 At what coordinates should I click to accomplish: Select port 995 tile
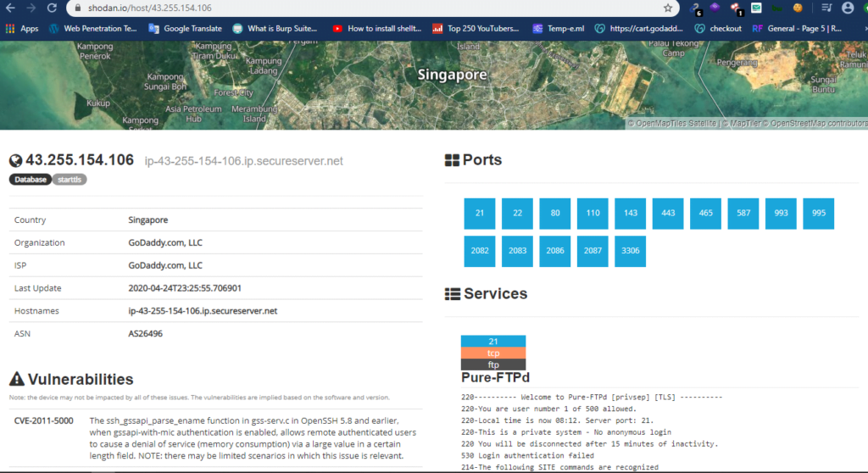[x=818, y=214]
